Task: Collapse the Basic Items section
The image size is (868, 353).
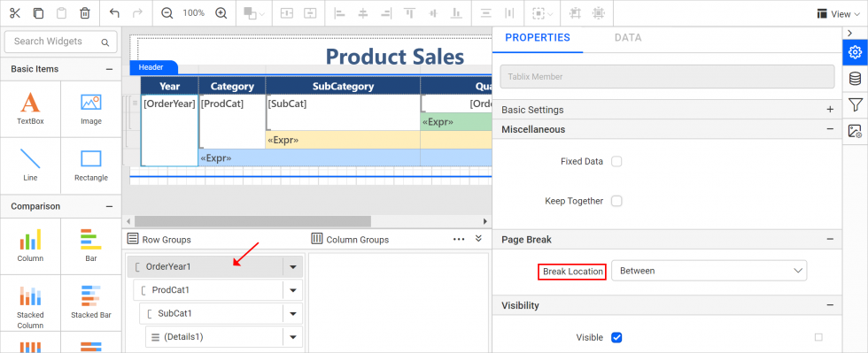Action: click(109, 69)
